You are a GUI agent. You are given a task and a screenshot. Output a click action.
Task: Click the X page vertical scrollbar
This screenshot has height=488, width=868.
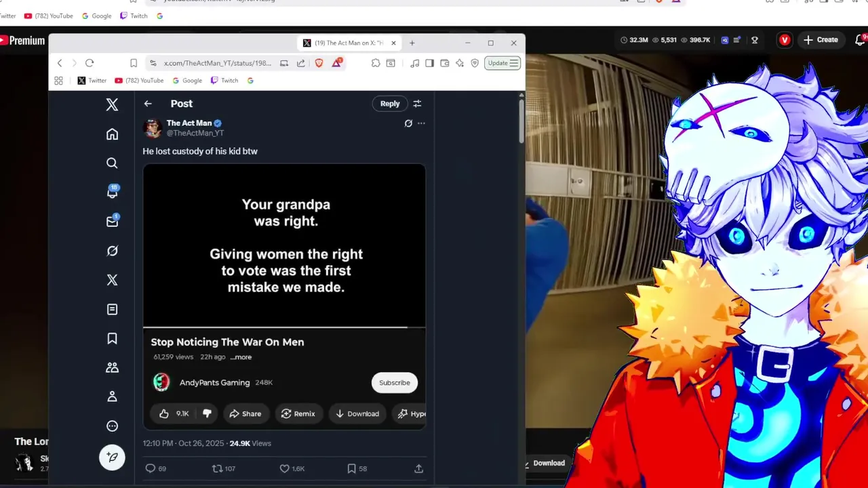[521, 122]
